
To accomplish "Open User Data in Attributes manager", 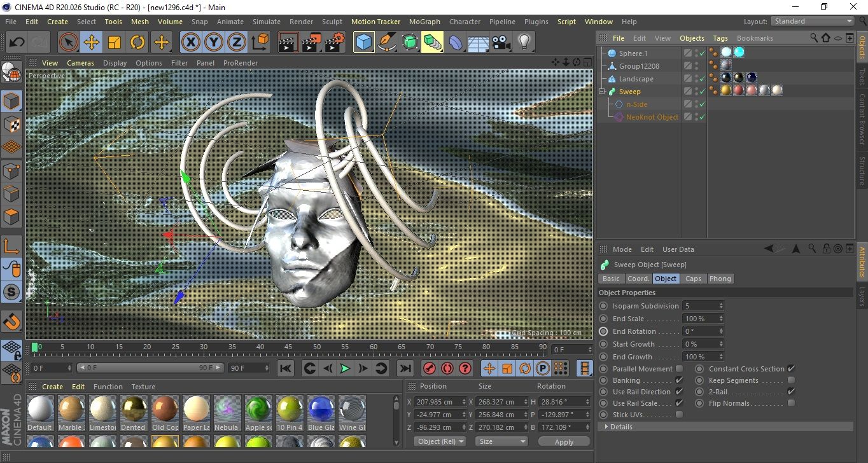I will [x=678, y=249].
